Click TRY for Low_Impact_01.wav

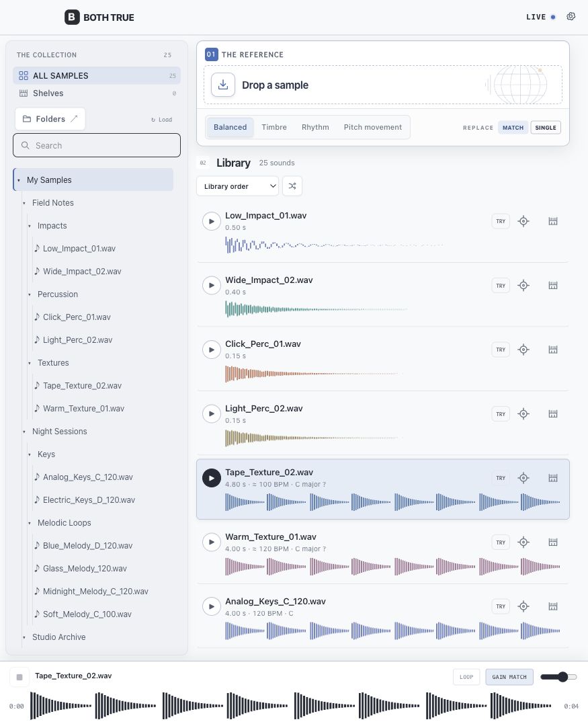[x=501, y=221]
